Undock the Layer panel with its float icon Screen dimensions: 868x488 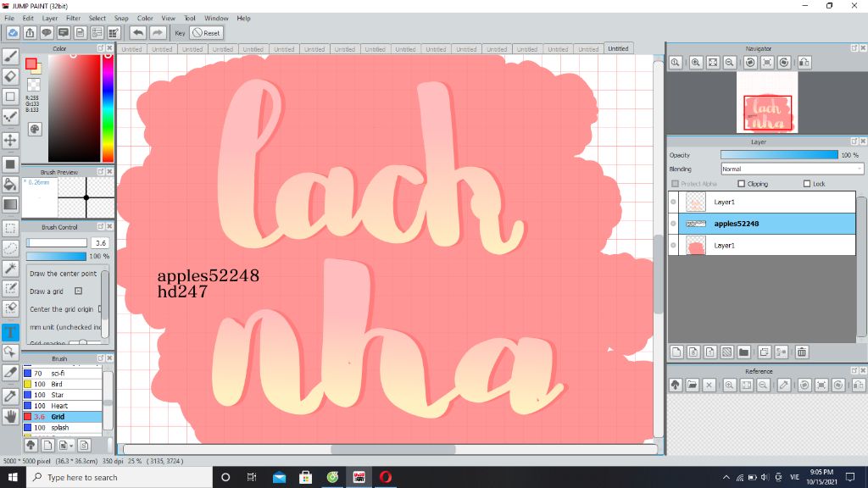854,141
